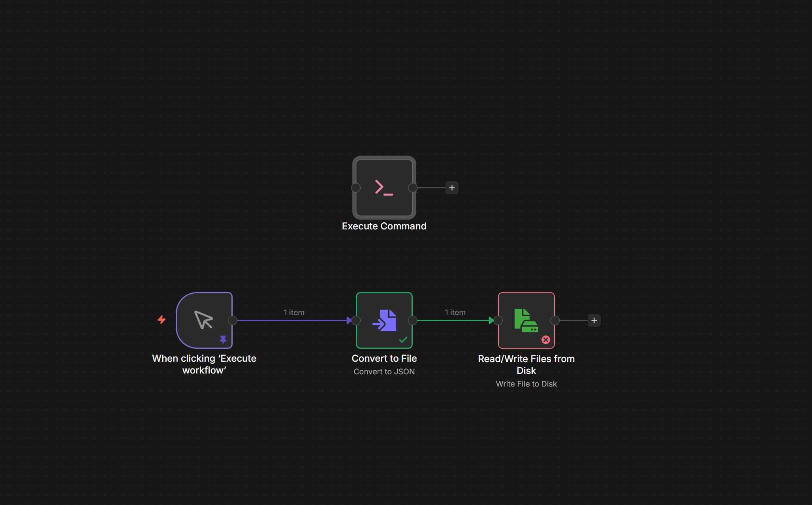812x505 pixels.
Task: Click the trigger node output connector
Action: (233, 320)
